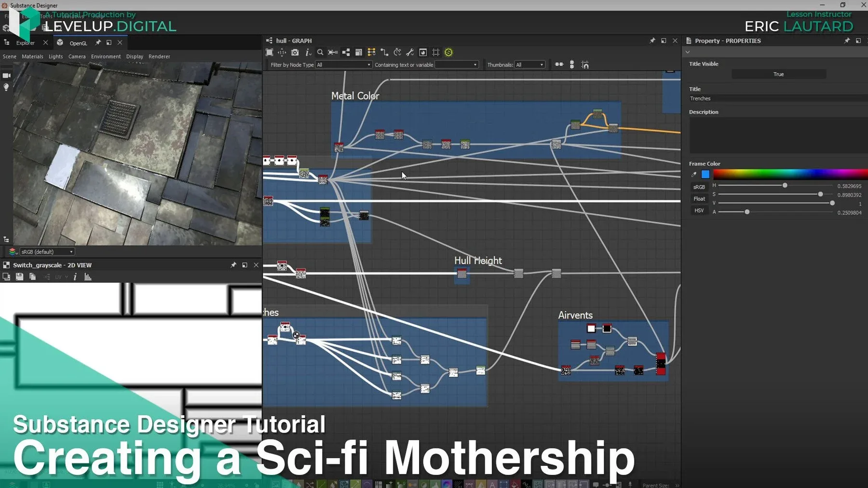Click the center/move view icon in graph toolbar
868x488 pixels.
point(282,53)
